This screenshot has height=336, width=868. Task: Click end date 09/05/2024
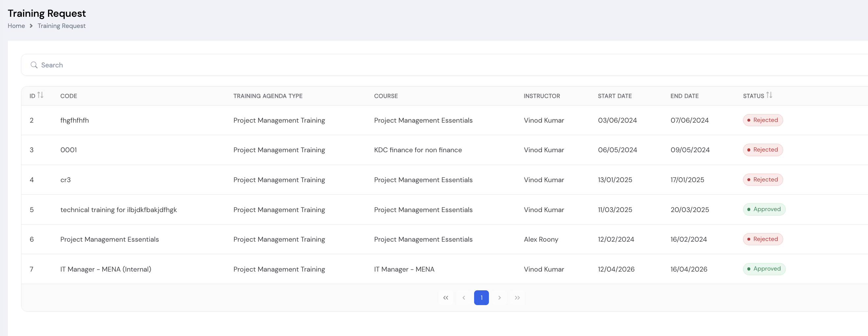tap(690, 150)
